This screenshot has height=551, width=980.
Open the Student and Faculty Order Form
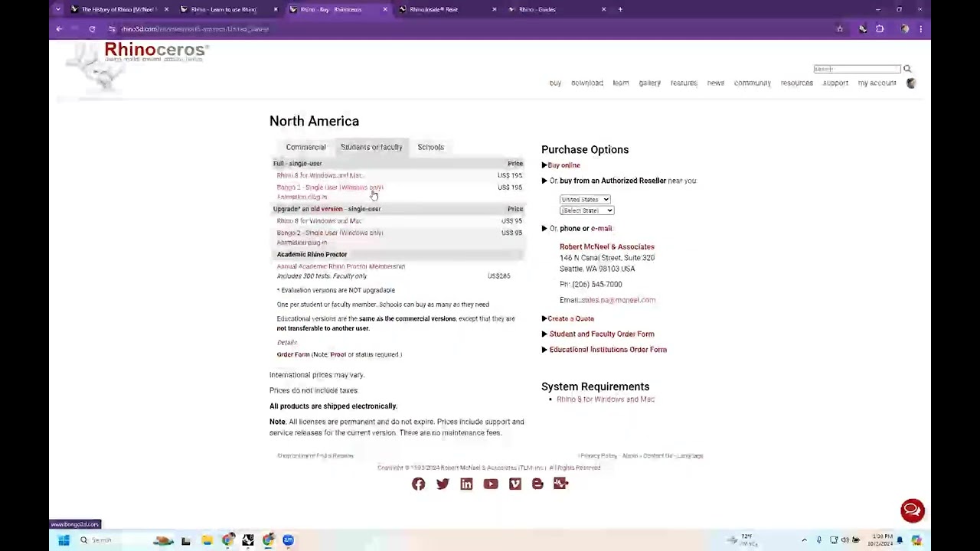(x=602, y=334)
